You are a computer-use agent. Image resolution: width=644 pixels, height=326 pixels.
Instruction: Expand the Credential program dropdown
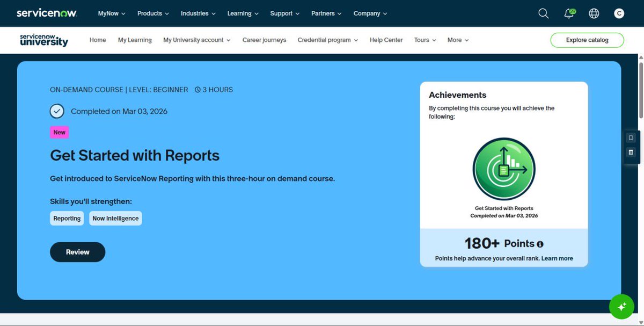[327, 40]
